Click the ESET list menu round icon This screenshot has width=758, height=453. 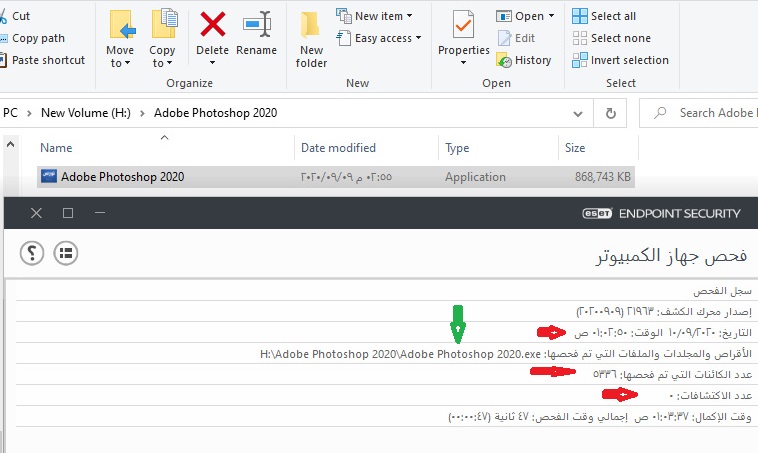66,253
